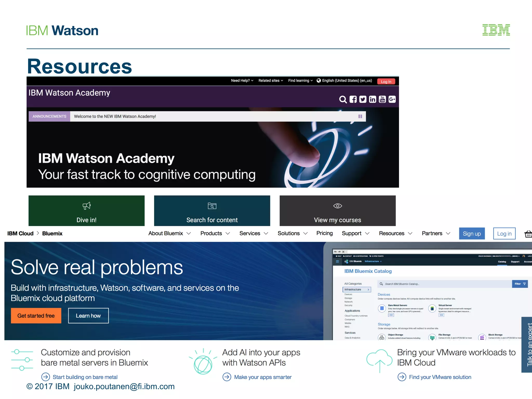Click the Learn how button
The height and width of the screenshot is (399, 532).
(x=88, y=316)
